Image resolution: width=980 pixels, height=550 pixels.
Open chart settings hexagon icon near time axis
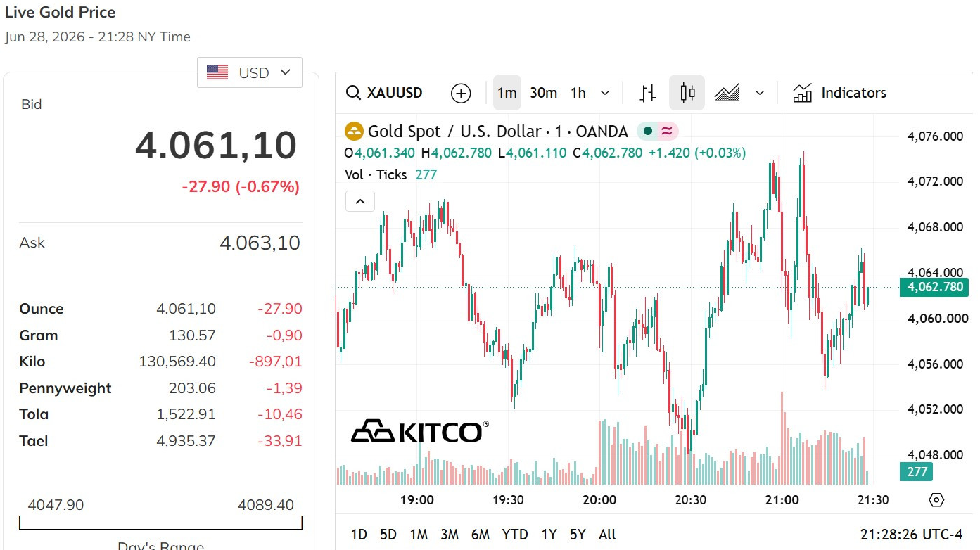pyautogui.click(x=936, y=500)
